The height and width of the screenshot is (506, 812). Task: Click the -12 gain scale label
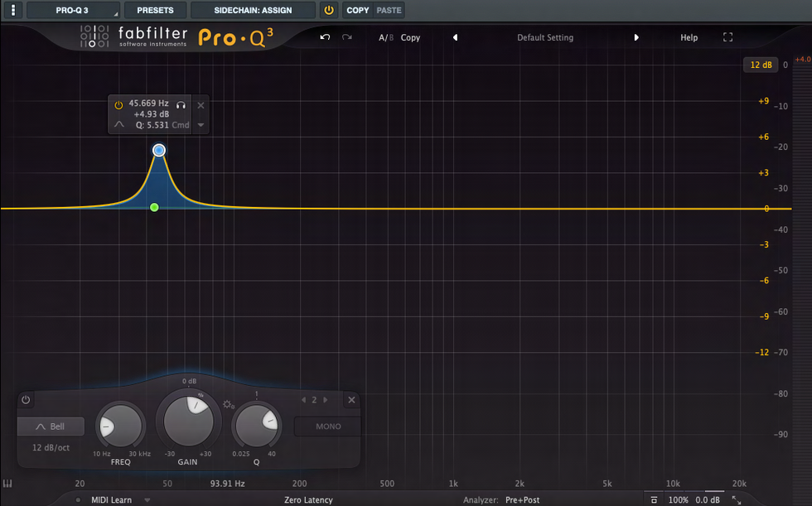point(761,352)
